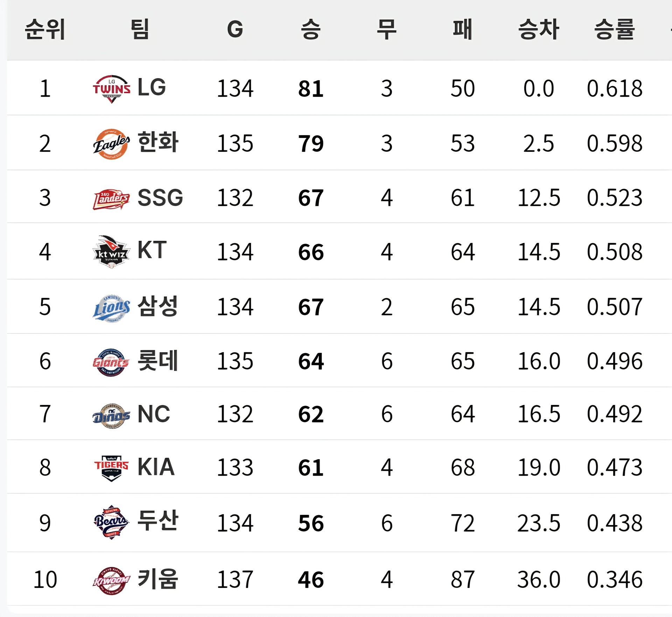
Task: Open the 롯데 team name link
Action: (x=158, y=361)
